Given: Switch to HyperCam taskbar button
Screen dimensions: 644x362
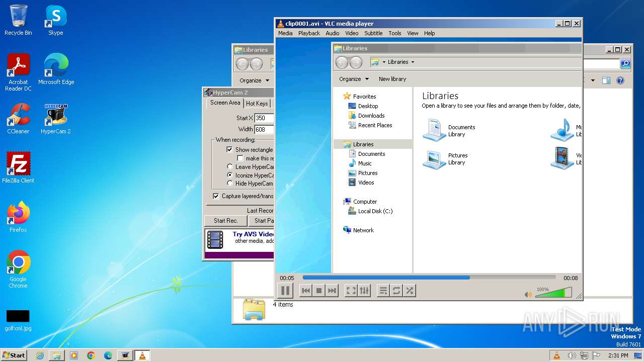Looking at the screenshot, I should click(x=125, y=355).
